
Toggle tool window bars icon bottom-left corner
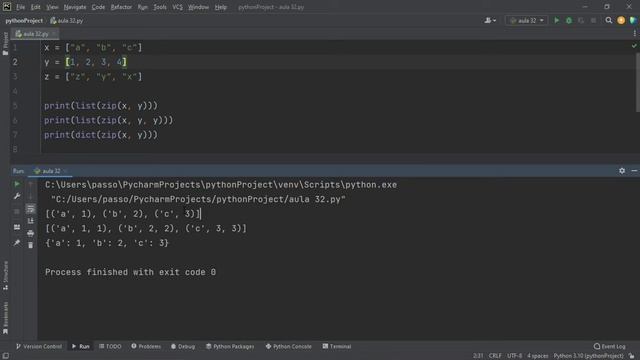[x=5, y=356]
